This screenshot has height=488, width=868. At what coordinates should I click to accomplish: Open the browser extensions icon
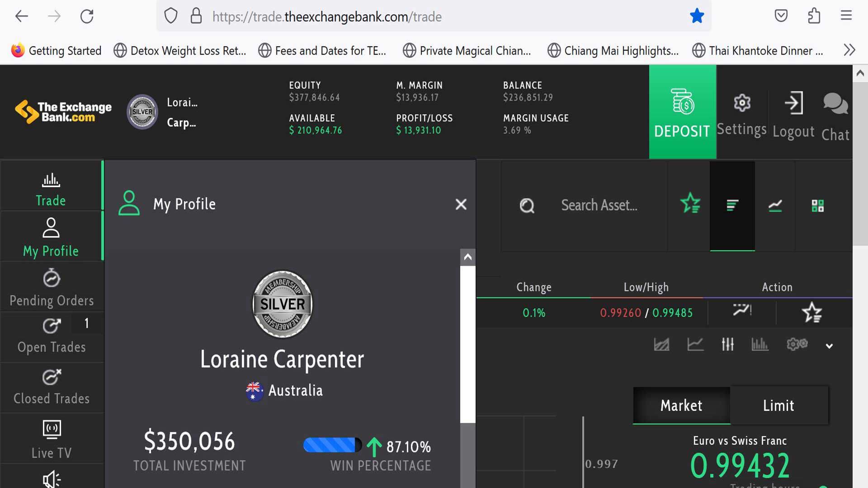(x=814, y=16)
